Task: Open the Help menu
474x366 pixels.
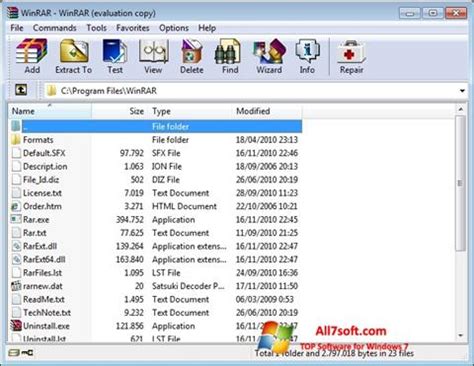Action: (x=207, y=28)
